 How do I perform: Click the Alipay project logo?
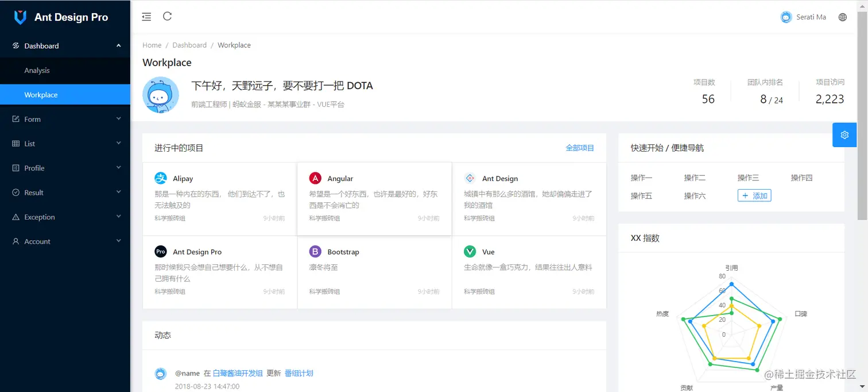(161, 178)
